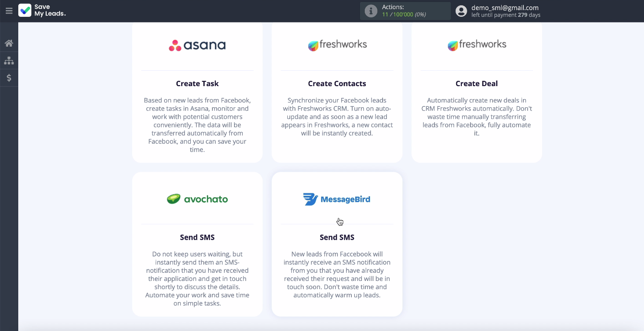
Task: Click the Avochato card description text
Action: 197,279
